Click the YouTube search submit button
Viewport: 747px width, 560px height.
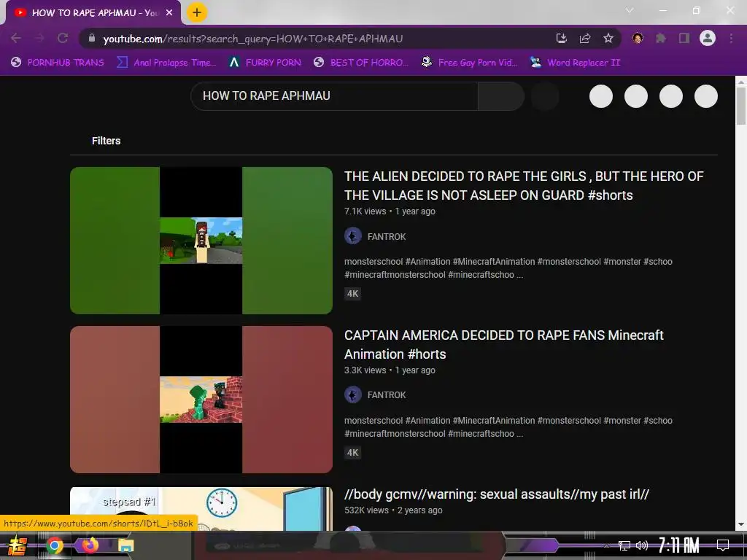click(500, 96)
